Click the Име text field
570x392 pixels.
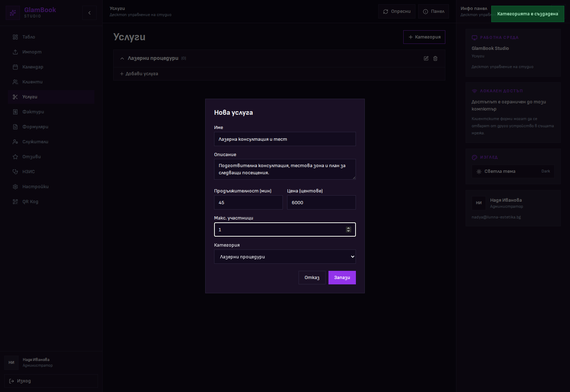point(285,139)
